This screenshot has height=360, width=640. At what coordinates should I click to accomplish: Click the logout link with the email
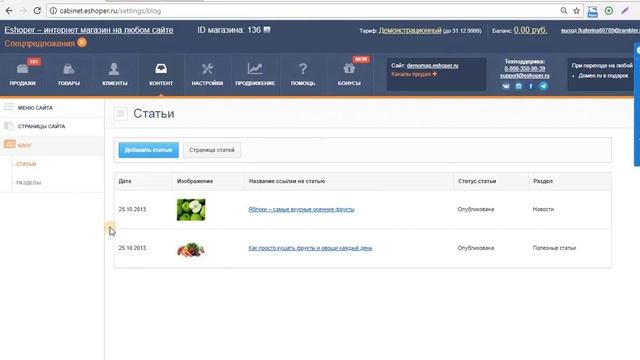(x=600, y=31)
